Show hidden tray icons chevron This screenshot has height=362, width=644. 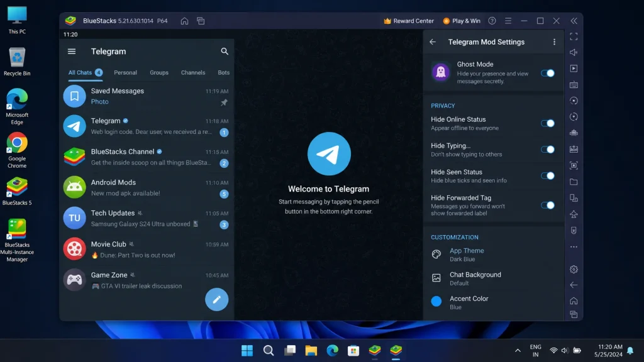tap(518, 351)
